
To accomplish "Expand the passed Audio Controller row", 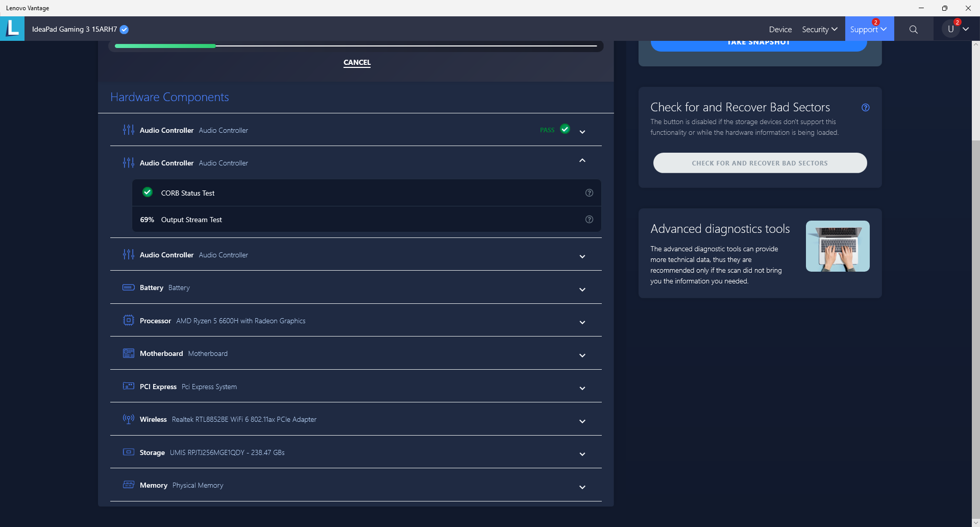I will tap(582, 132).
